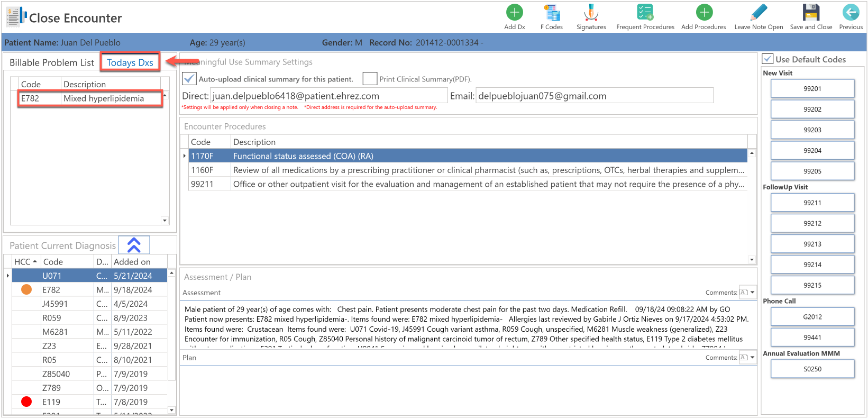Screen dimensions: 868x419
Task: Select New Visit code 99201
Action: (x=812, y=88)
